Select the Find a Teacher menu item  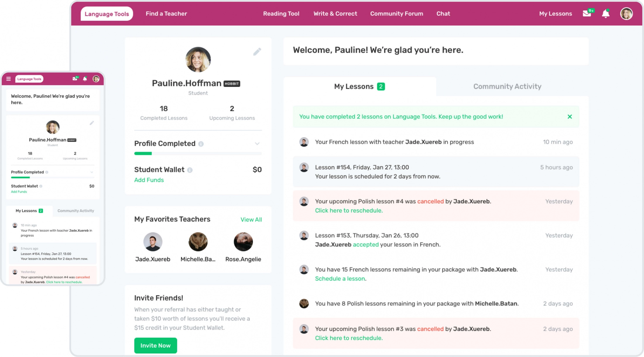pos(166,13)
